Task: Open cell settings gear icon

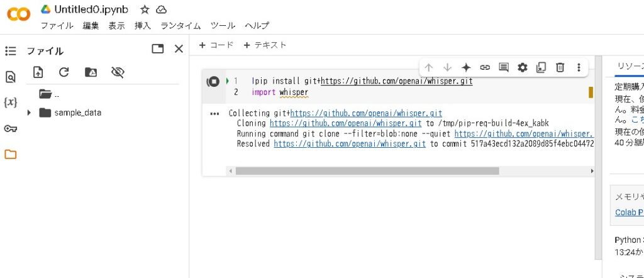Action: (522, 67)
